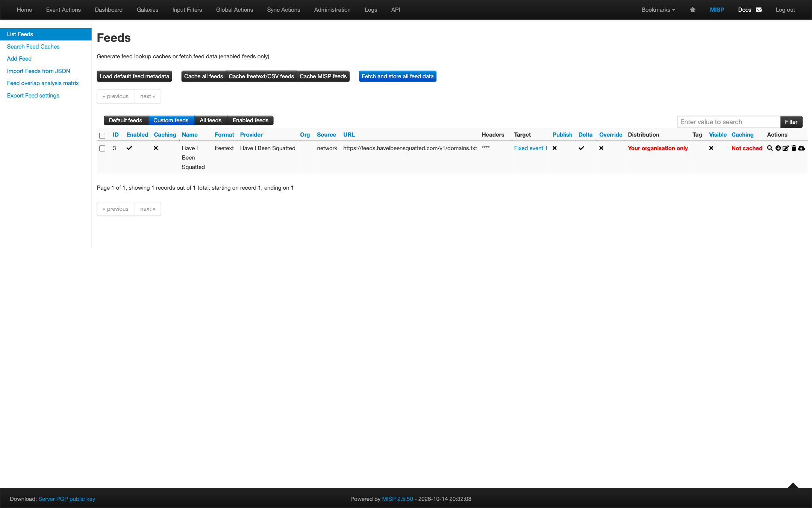Open the envelope icon next to Docs

pyautogui.click(x=759, y=10)
